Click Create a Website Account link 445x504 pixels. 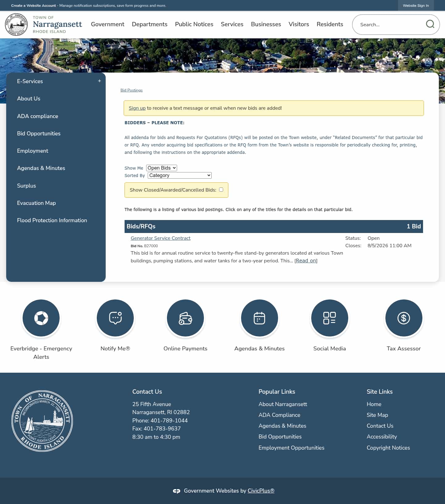click(x=33, y=6)
